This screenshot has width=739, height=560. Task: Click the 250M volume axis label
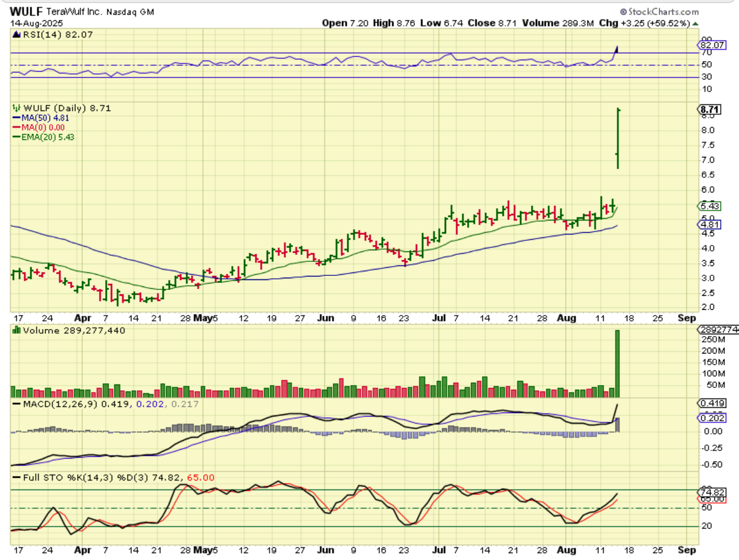tap(713, 339)
